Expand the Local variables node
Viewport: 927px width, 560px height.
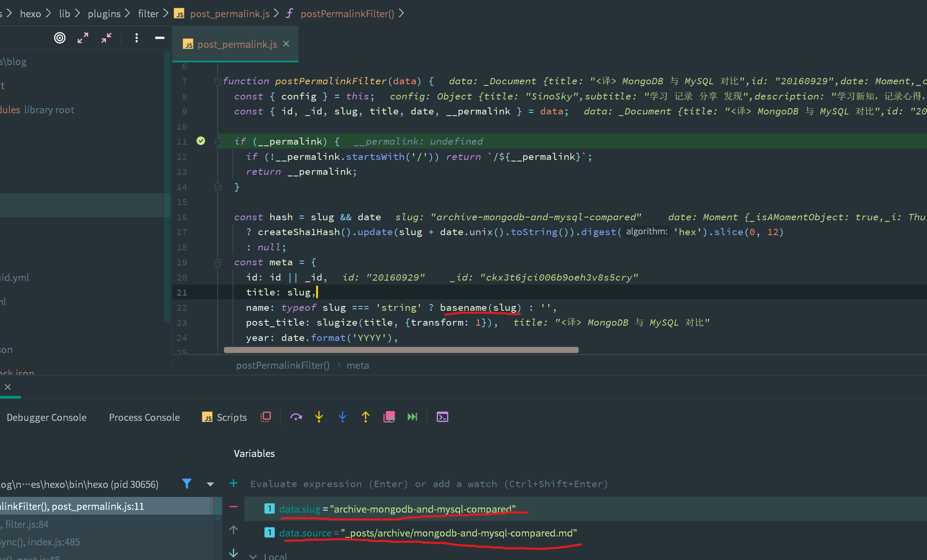point(253,556)
